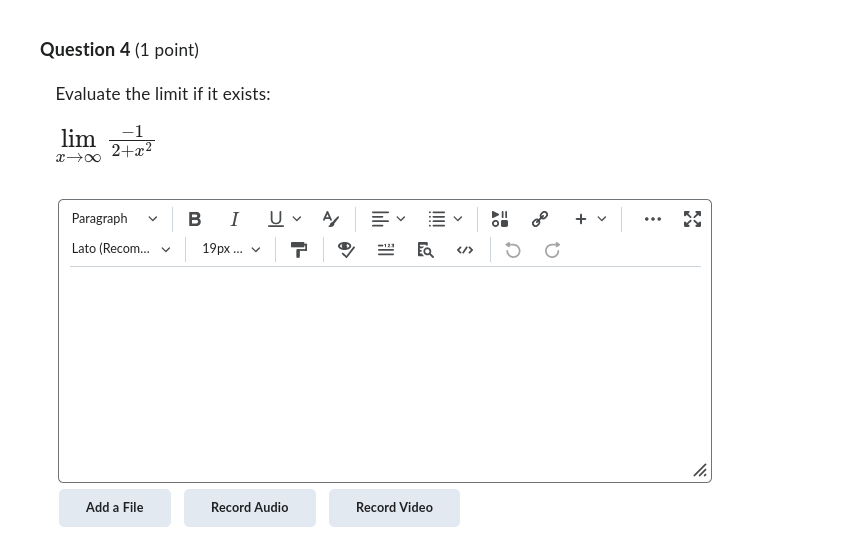The image size is (868, 550).
Task: Run the accessibility checker
Action: point(346,250)
